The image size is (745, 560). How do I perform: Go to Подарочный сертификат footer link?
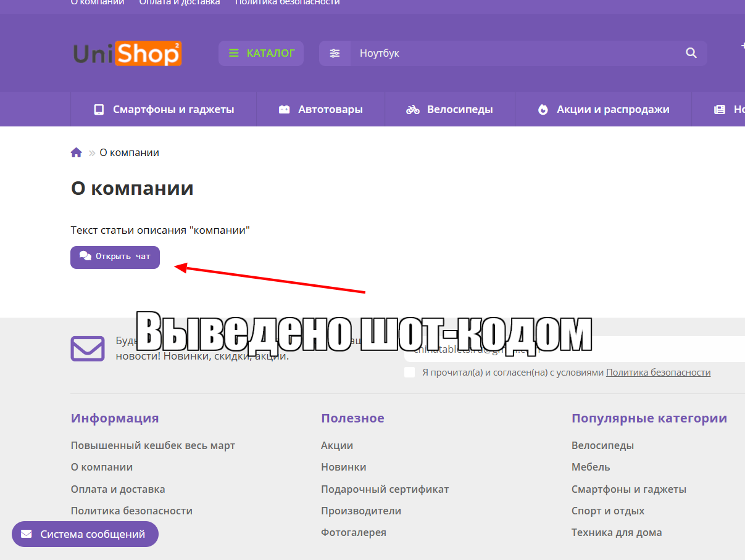tap(385, 489)
